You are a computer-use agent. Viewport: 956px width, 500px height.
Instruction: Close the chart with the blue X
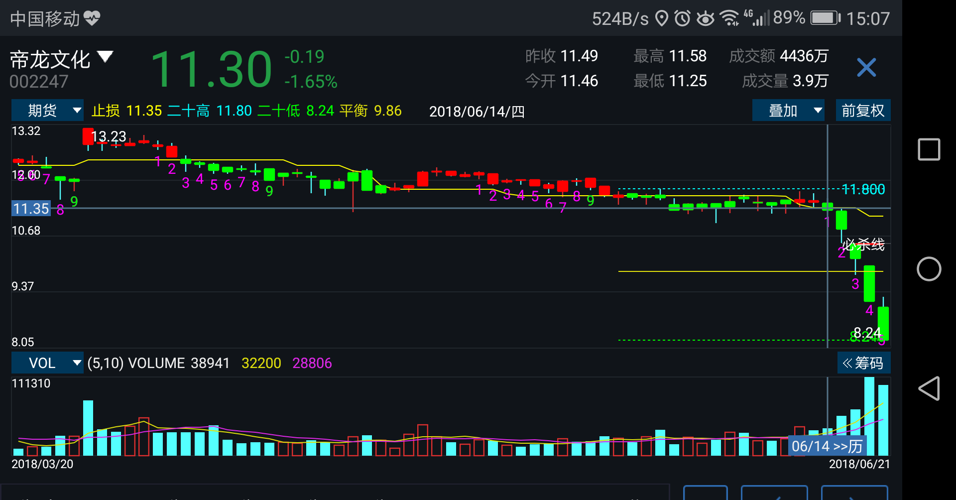866,67
